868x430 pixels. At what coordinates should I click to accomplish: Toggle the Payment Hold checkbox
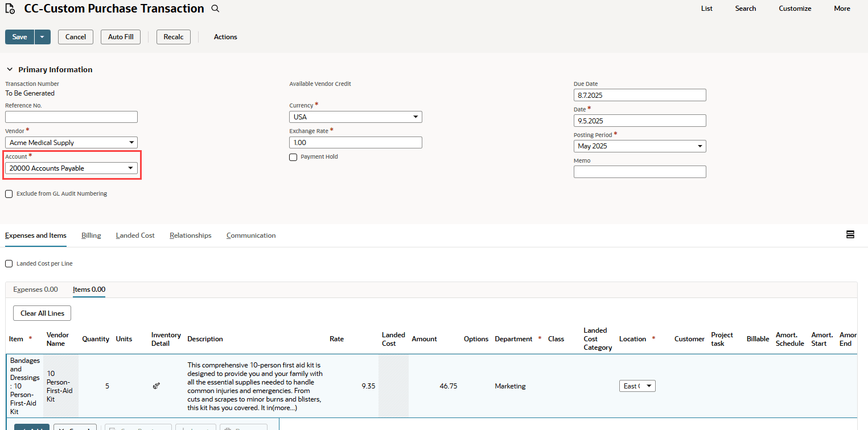click(x=293, y=157)
